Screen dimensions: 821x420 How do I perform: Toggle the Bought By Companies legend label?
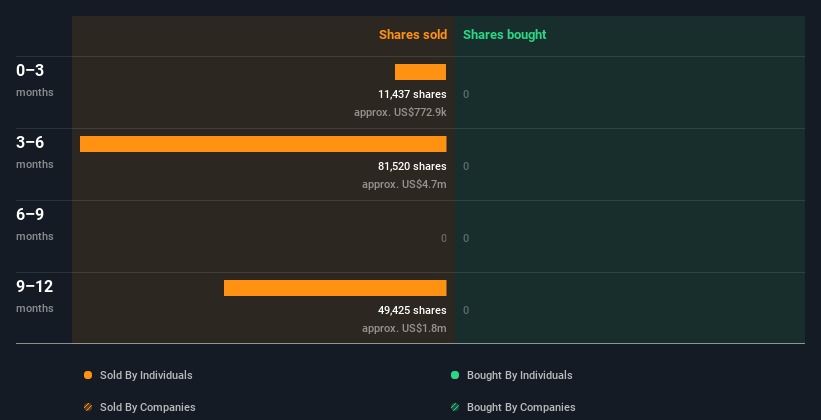tap(521, 407)
